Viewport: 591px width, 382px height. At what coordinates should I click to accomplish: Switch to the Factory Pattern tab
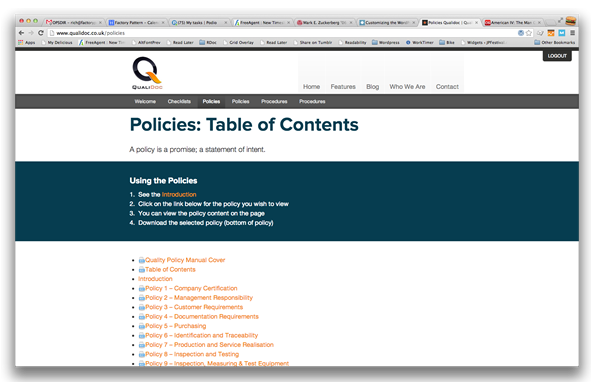click(135, 23)
